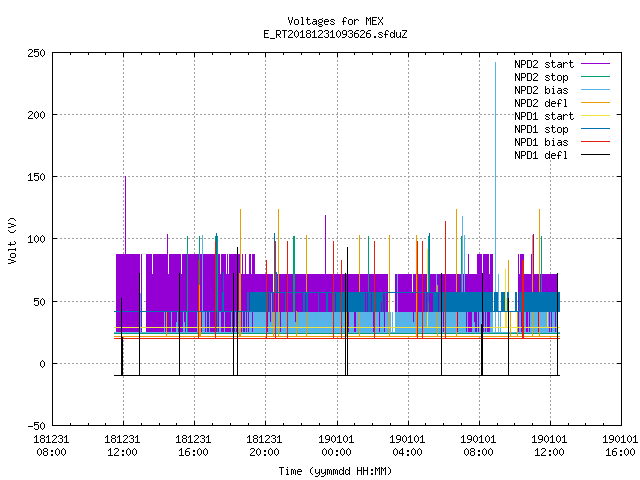Viewport: 640px width, 480px height.
Task: Click the NPD1 defl legend label
Action: point(541,156)
